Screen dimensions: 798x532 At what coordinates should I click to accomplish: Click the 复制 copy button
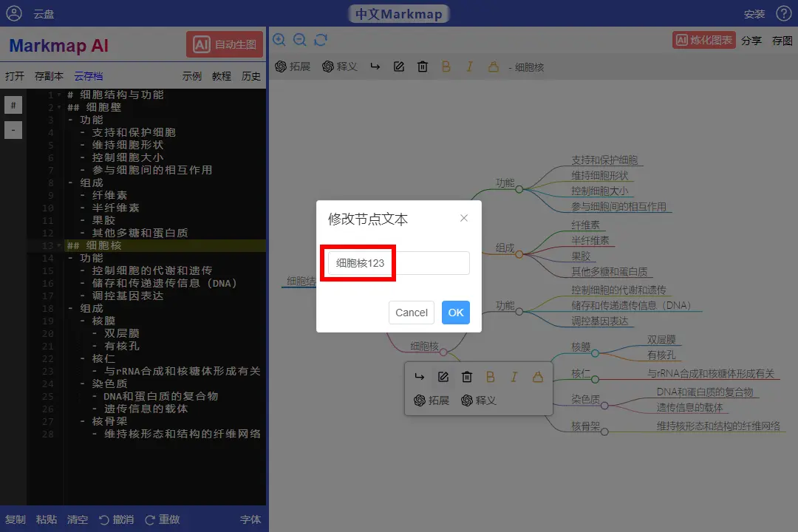point(16,519)
